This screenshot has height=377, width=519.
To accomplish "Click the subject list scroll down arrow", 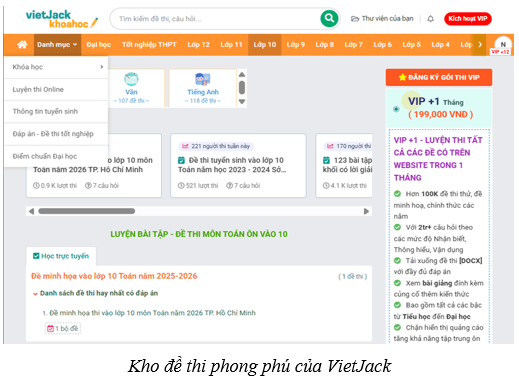I will coord(242,102).
